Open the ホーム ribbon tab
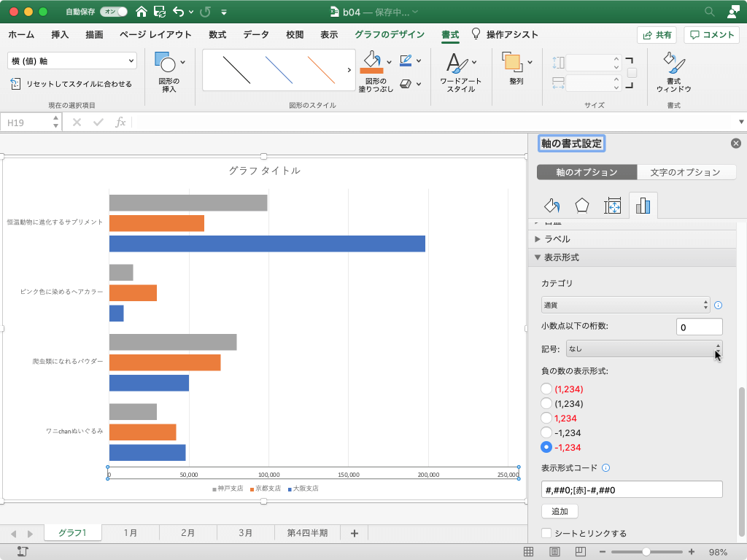This screenshot has width=747, height=560. (21, 34)
